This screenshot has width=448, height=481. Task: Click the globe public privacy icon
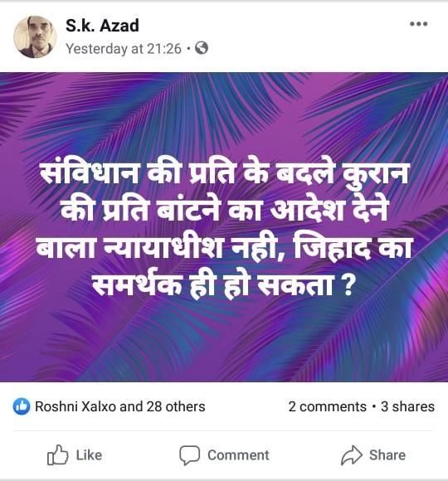point(202,48)
